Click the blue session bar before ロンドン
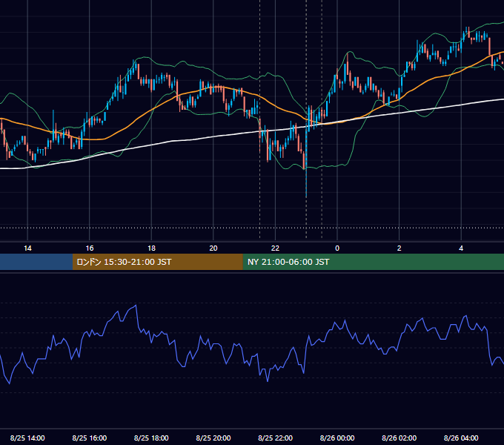The image size is (504, 445). pos(36,262)
